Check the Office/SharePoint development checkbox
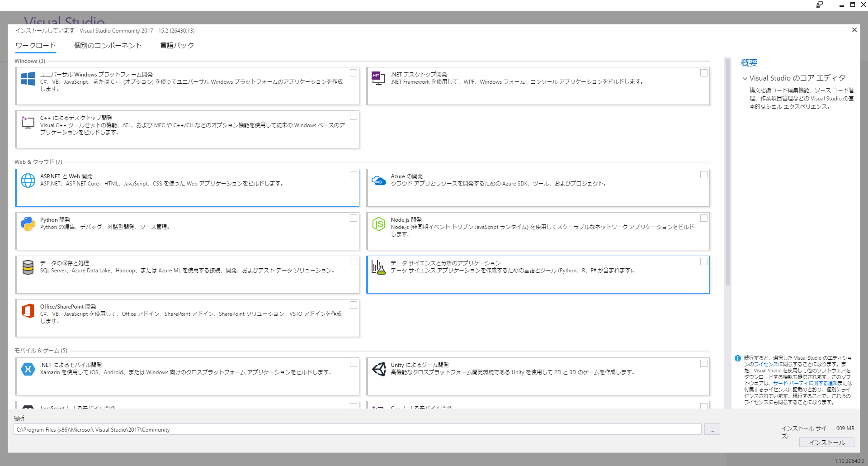This screenshot has width=868, height=466. 354,305
